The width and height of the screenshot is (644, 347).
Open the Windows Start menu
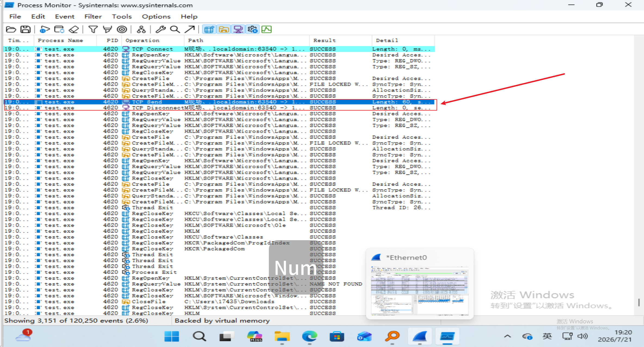pyautogui.click(x=172, y=337)
